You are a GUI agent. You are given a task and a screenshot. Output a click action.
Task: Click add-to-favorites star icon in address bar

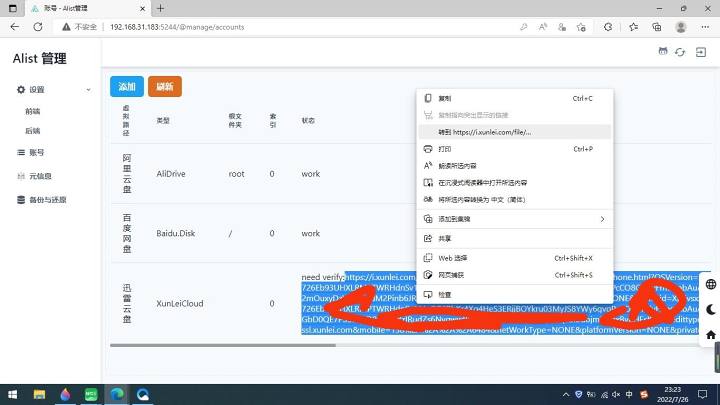click(x=581, y=27)
